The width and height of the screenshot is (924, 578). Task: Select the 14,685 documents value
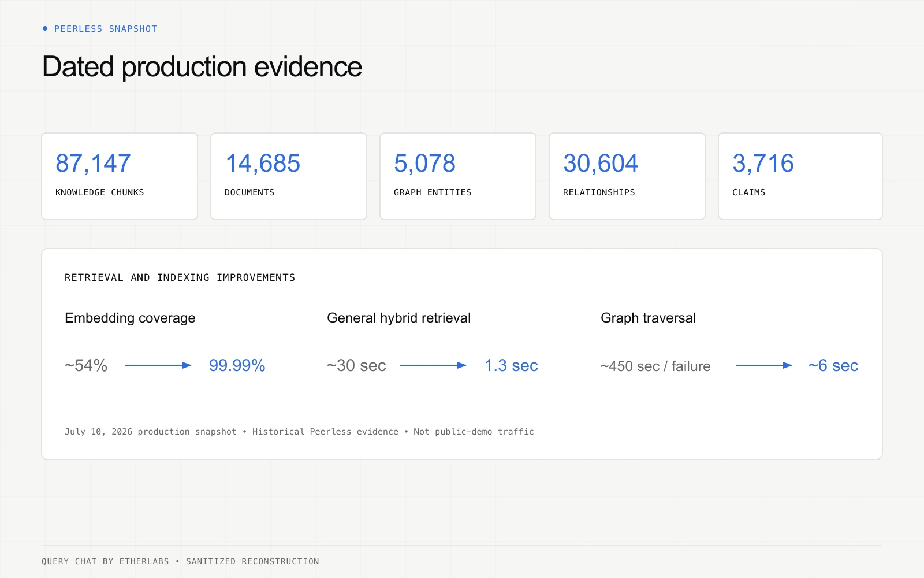pos(263,163)
